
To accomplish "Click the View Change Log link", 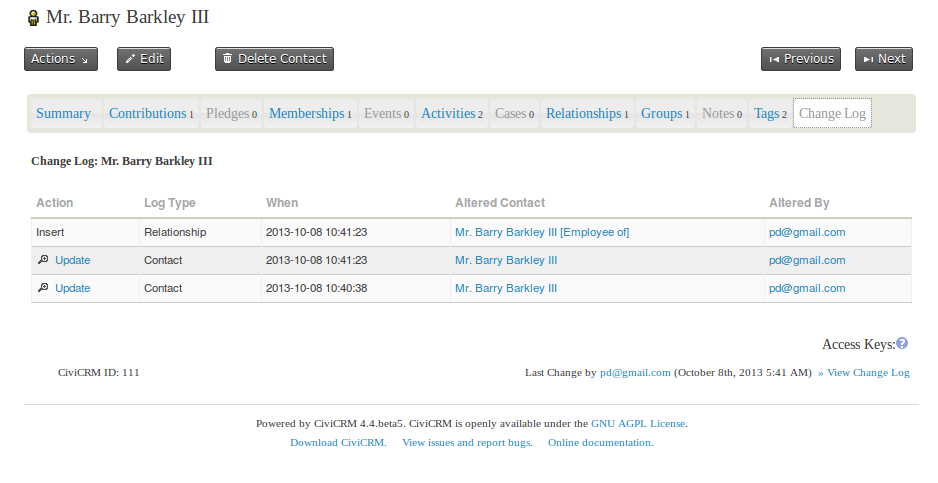I will coord(867,373).
